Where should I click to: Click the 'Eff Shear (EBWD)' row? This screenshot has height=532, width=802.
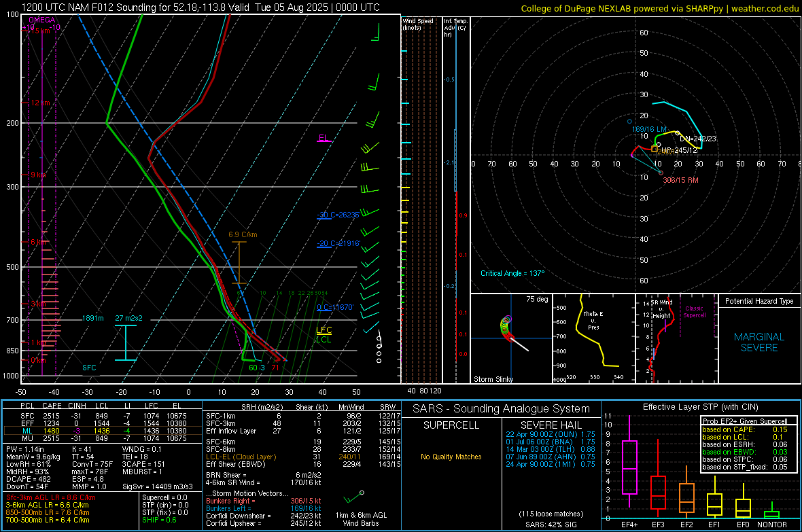(303, 465)
